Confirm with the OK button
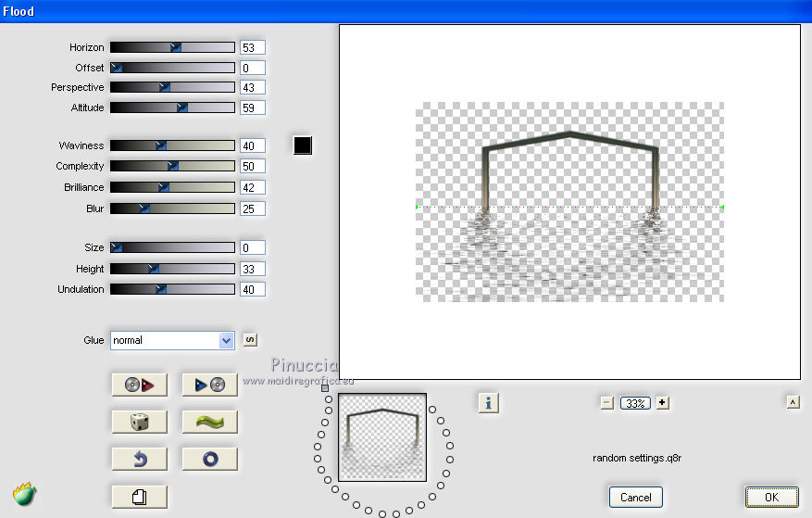Screen dimensions: 812x518 point(771,498)
